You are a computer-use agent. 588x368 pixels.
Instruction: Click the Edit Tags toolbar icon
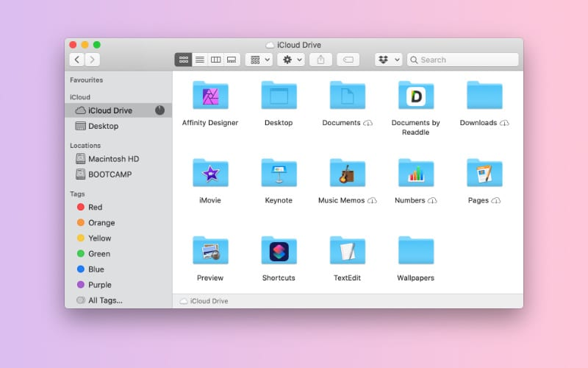tap(349, 60)
